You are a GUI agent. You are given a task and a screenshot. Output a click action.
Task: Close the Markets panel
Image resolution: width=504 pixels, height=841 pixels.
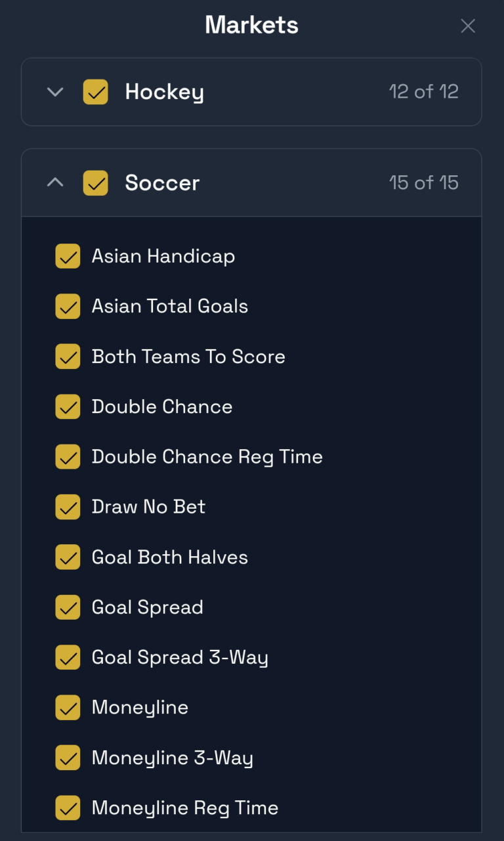pyautogui.click(x=468, y=26)
